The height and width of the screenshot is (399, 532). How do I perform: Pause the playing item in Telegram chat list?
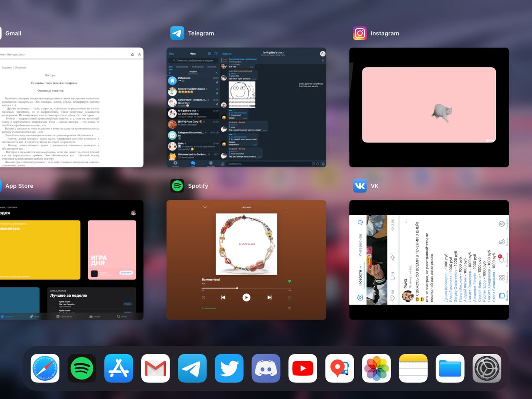point(170,72)
